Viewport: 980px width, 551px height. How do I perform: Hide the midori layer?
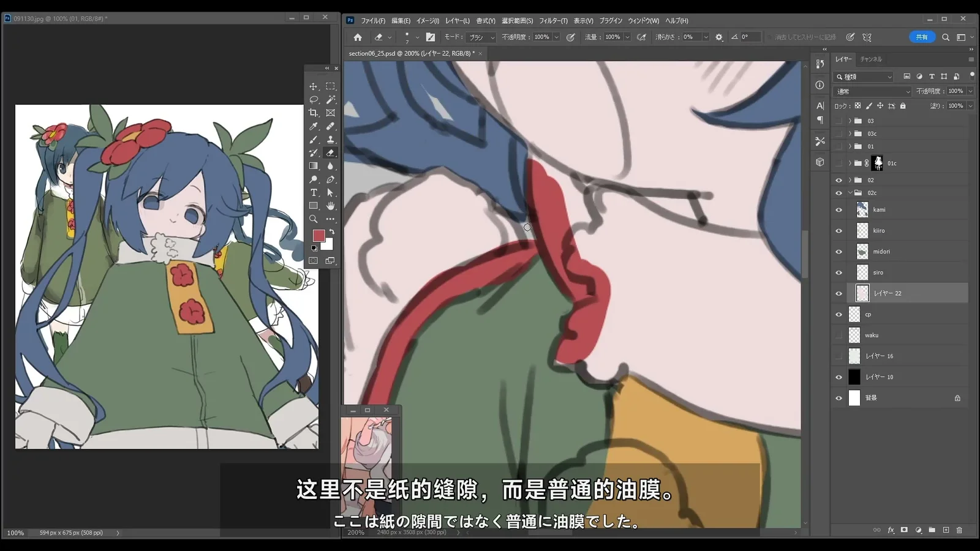tap(839, 252)
